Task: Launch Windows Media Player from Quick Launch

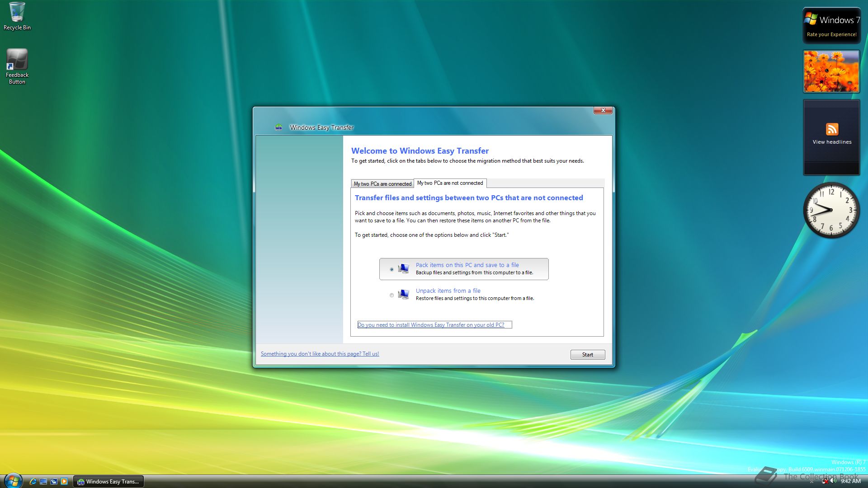Action: (x=64, y=482)
